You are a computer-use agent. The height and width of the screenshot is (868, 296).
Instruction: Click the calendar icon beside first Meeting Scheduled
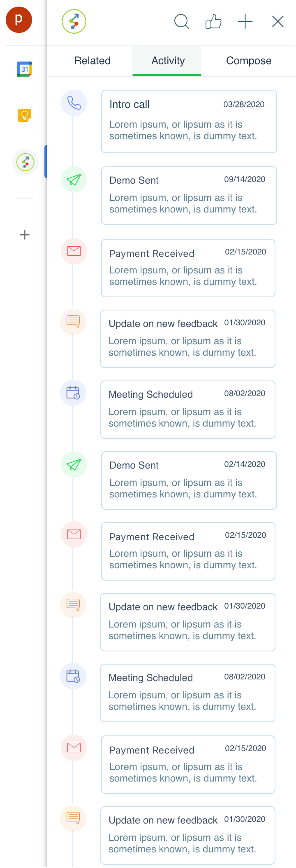point(73,393)
